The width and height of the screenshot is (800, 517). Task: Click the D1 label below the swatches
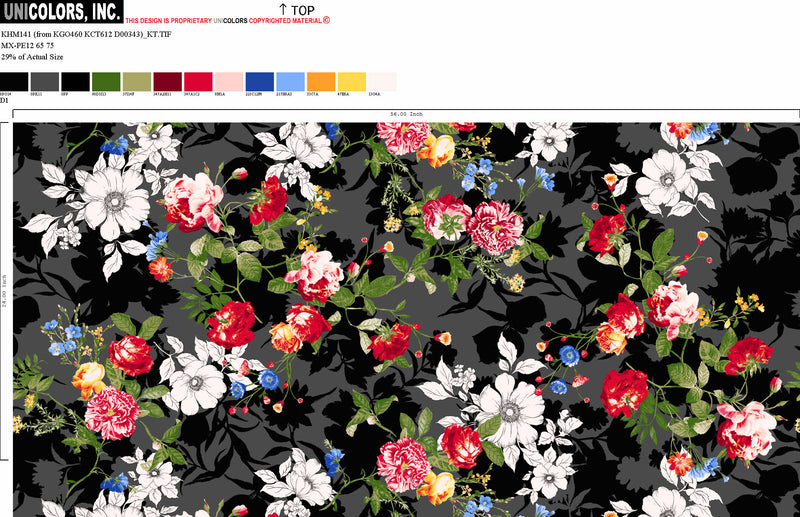coord(4,101)
